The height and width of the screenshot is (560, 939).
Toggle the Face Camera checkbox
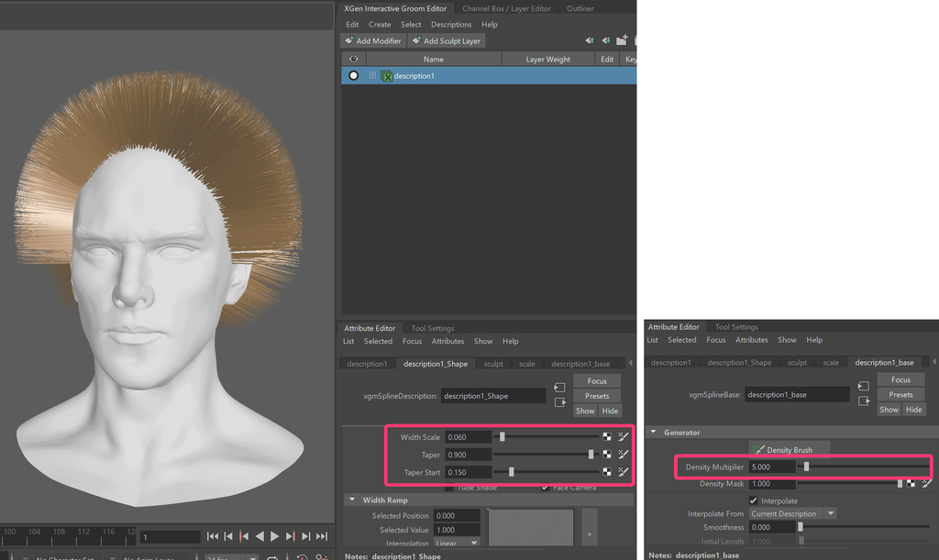pos(546,488)
